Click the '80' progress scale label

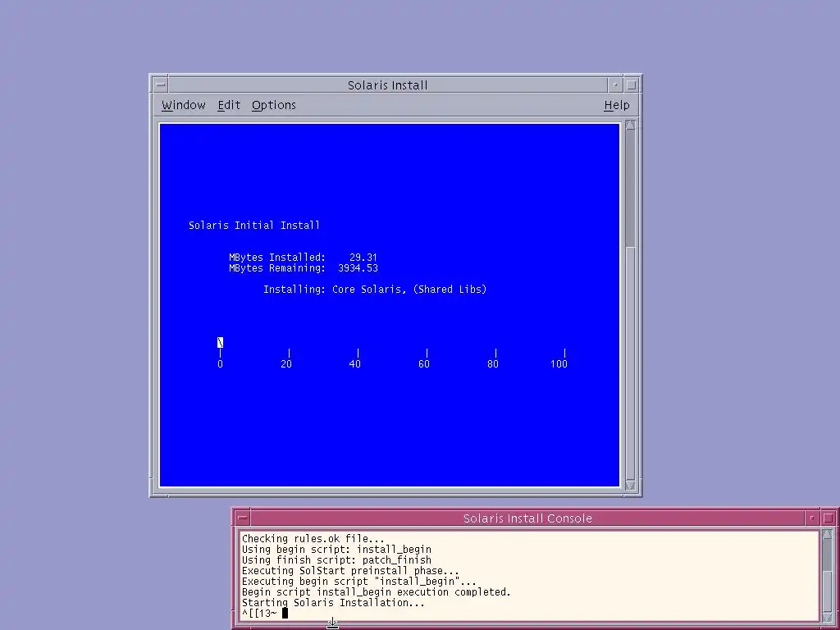point(493,363)
